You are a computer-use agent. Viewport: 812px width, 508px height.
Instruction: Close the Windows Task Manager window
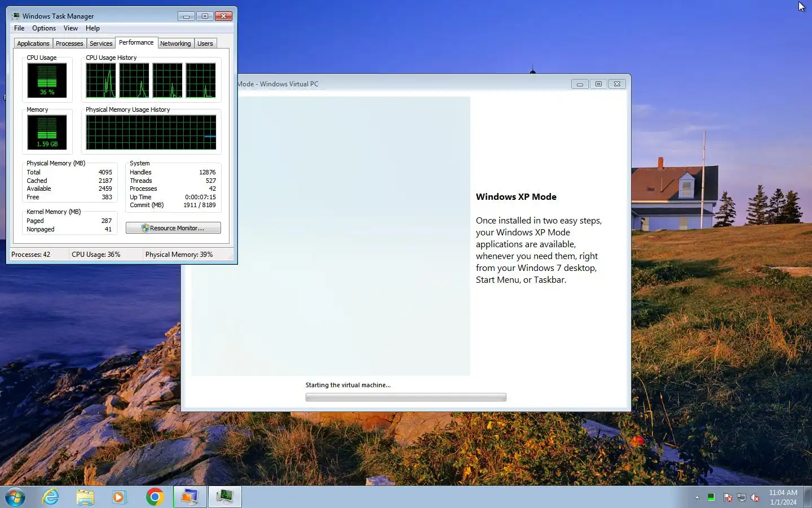223,16
